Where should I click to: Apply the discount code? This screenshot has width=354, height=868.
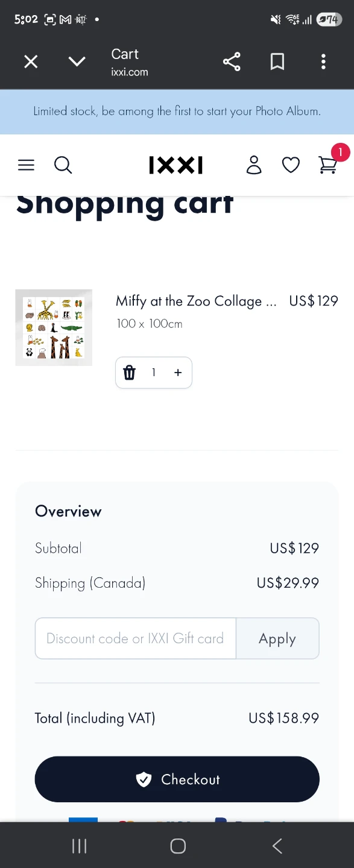pos(277,638)
